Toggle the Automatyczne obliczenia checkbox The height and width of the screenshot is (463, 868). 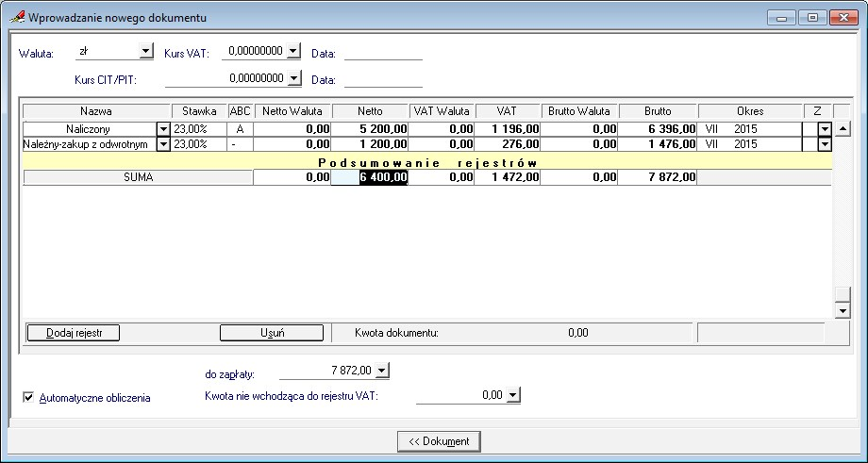point(28,398)
